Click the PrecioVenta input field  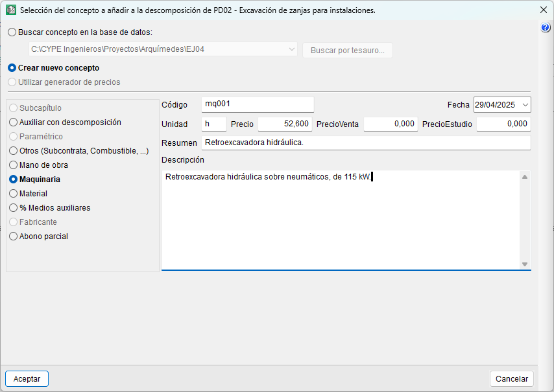391,124
